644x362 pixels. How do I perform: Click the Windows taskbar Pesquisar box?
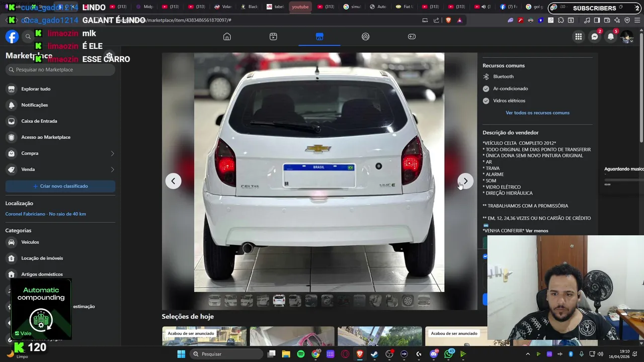[225, 354]
